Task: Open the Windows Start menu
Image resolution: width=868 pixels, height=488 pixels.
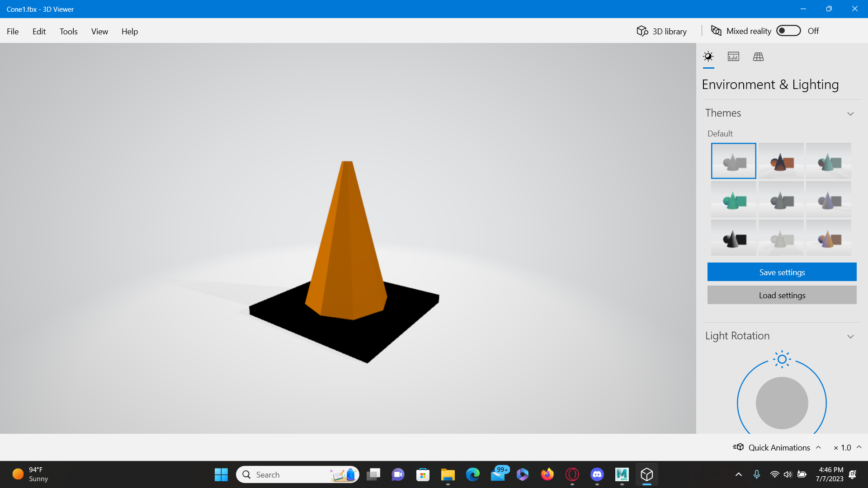Action: [x=221, y=474]
